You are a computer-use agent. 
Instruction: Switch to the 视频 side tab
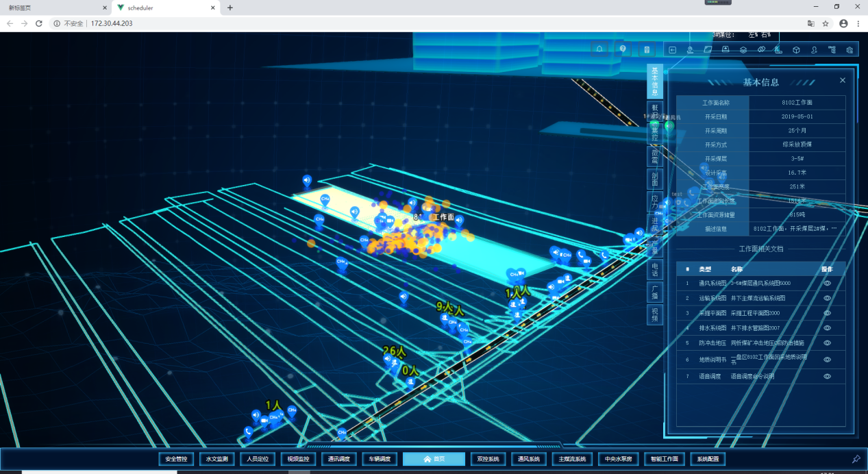[x=655, y=314]
